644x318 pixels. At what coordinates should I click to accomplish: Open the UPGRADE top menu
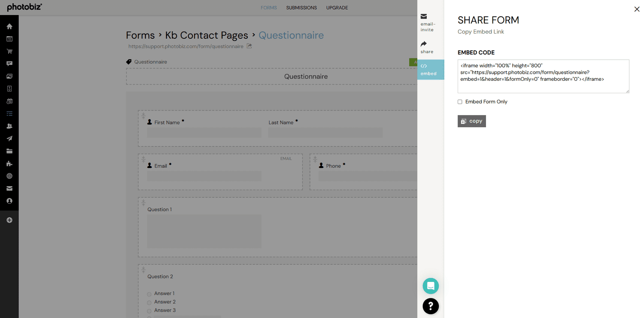point(337,8)
